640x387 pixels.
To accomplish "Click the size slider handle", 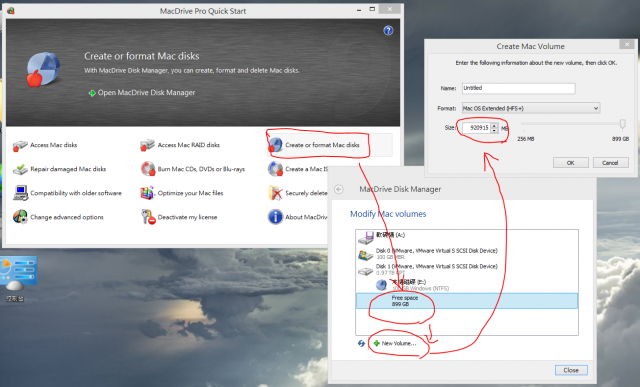I will point(622,124).
